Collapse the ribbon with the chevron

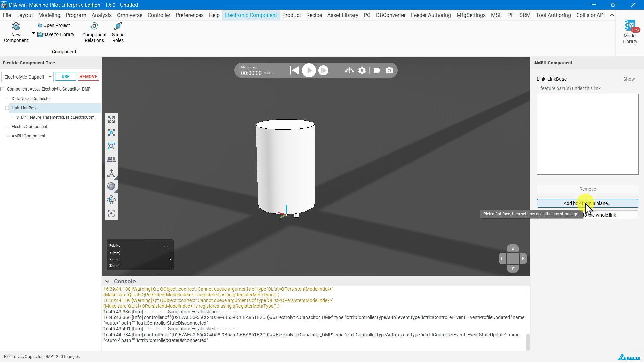click(x=612, y=15)
